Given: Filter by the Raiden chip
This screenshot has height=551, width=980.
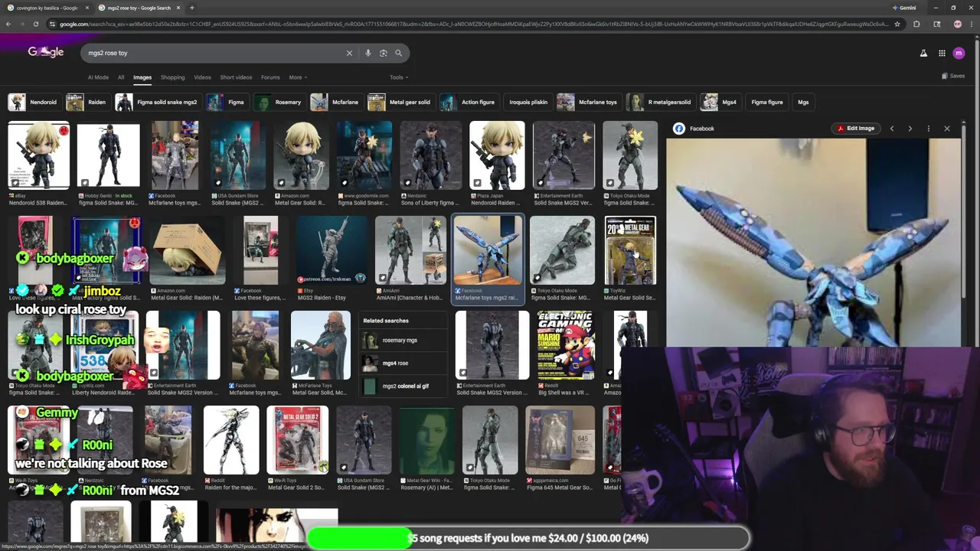Looking at the screenshot, I should click(87, 102).
